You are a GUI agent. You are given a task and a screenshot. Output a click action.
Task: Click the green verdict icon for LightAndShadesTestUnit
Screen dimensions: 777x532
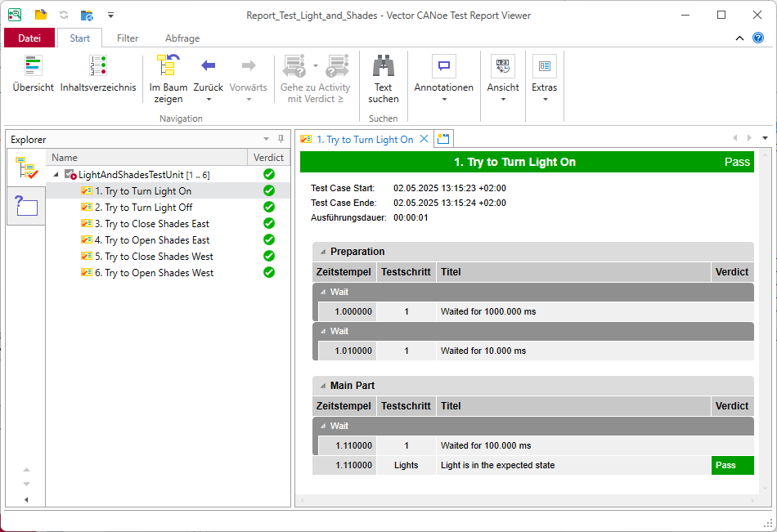click(269, 174)
